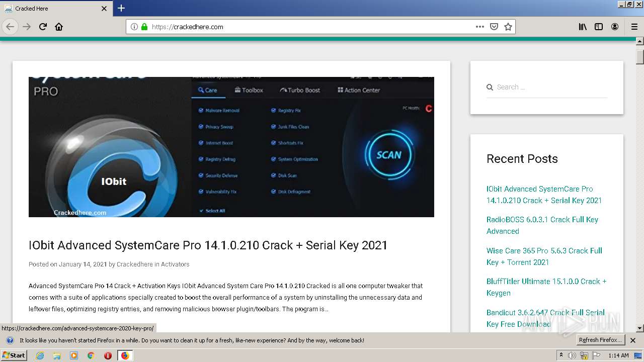Open the IObit Advanced SystemCare Pro post title
644x362 pixels.
208,245
